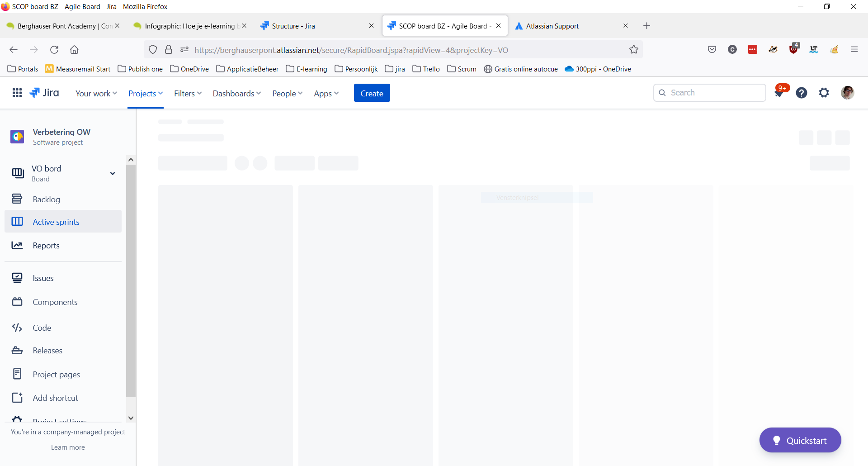Expand the Your work dropdown
868x466 pixels.
coord(96,93)
